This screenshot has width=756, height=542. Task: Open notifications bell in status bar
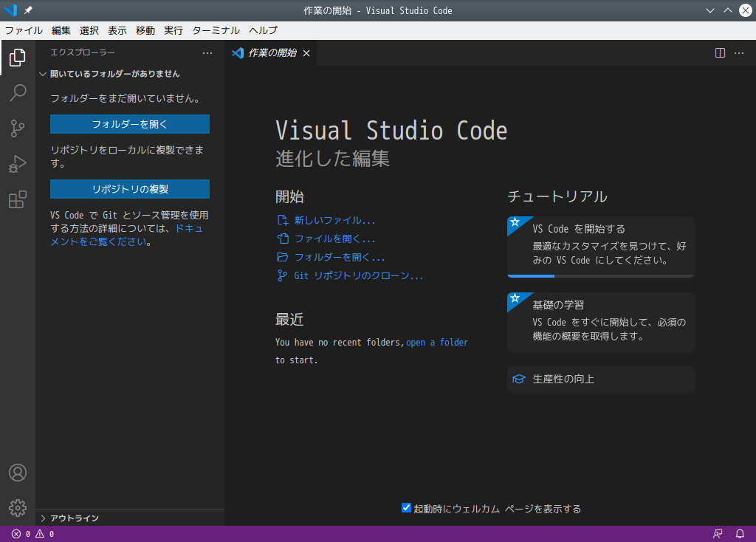(x=740, y=534)
